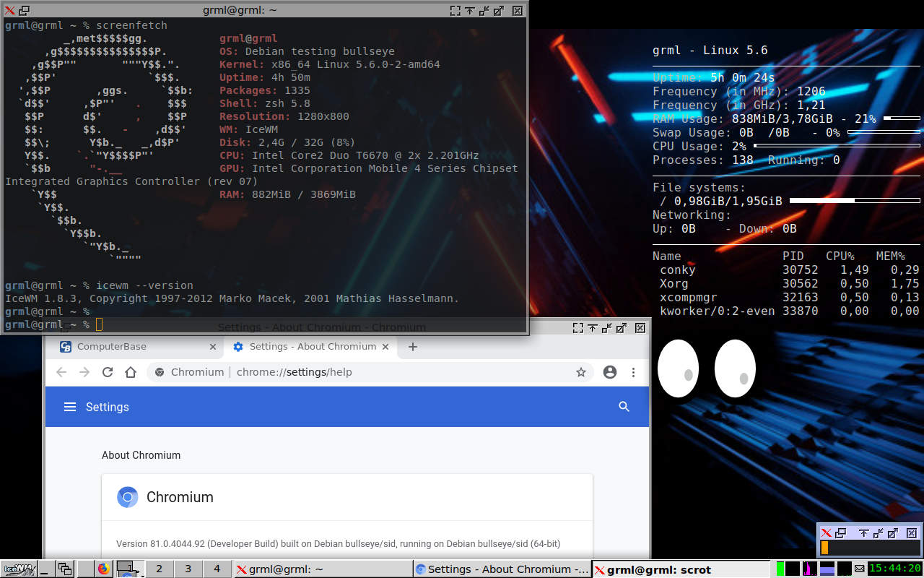Screen dimensions: 924x578
Task: Click the RAM Usage bar in conky
Action: coord(902,118)
